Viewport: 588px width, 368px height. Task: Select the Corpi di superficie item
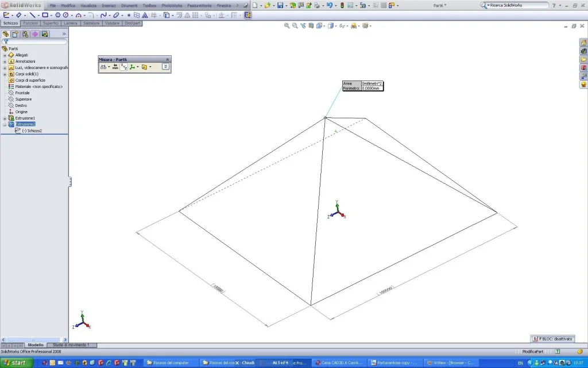pos(30,80)
